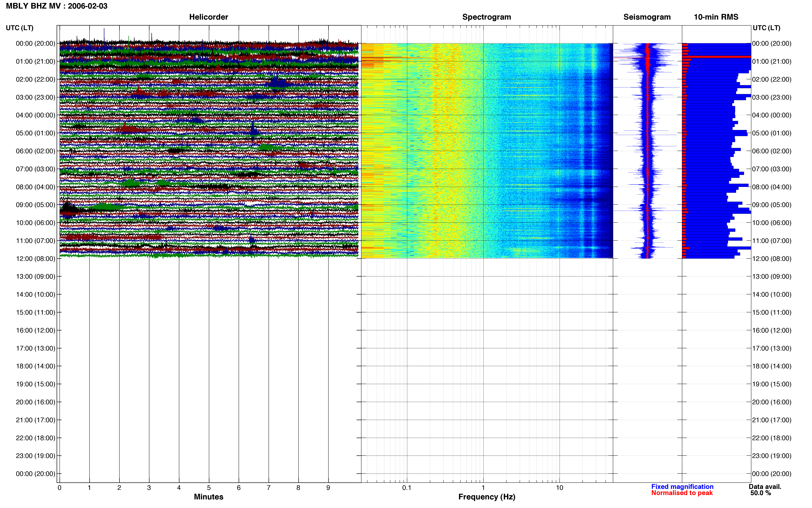Click the left '09:00 (05:00)' time label
Image resolution: width=812 pixels, height=508 pixels.
point(36,205)
